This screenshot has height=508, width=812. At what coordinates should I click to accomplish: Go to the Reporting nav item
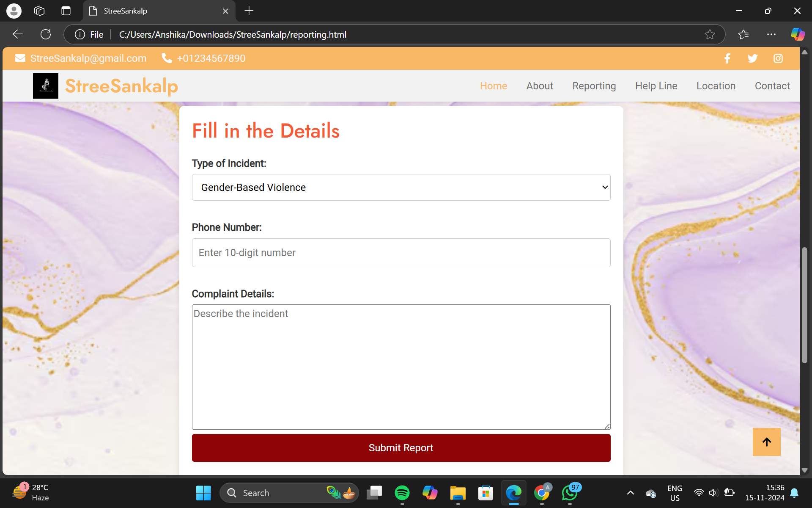[x=594, y=86]
